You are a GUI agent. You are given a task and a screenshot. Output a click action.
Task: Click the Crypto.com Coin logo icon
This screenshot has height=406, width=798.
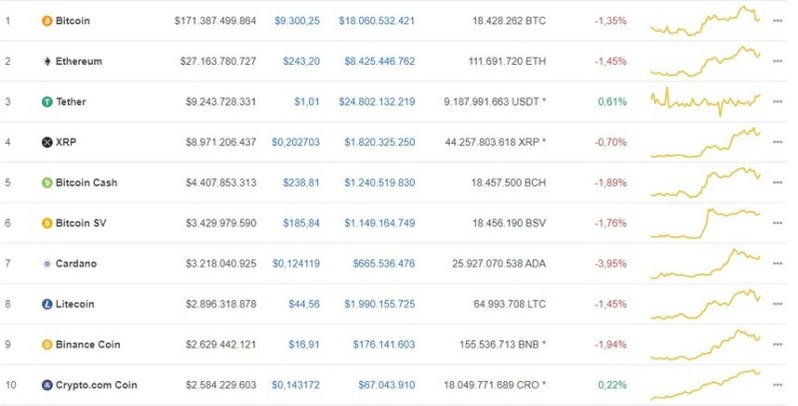coord(46,385)
